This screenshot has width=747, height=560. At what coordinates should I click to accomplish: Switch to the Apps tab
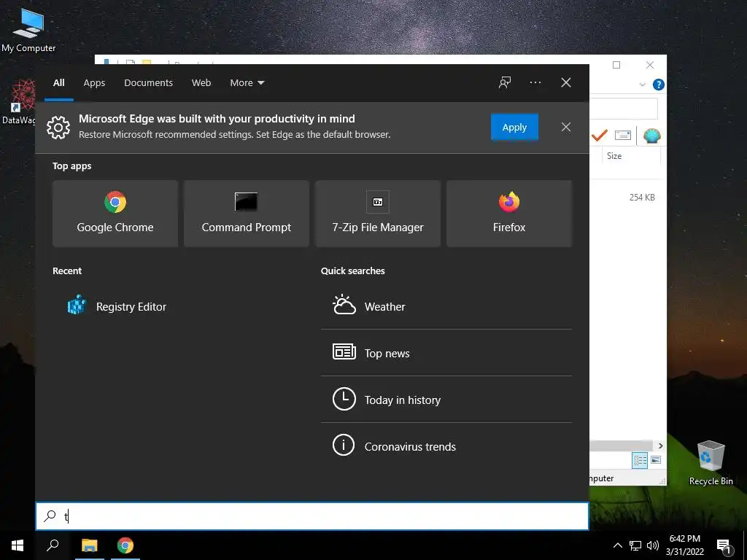94,83
